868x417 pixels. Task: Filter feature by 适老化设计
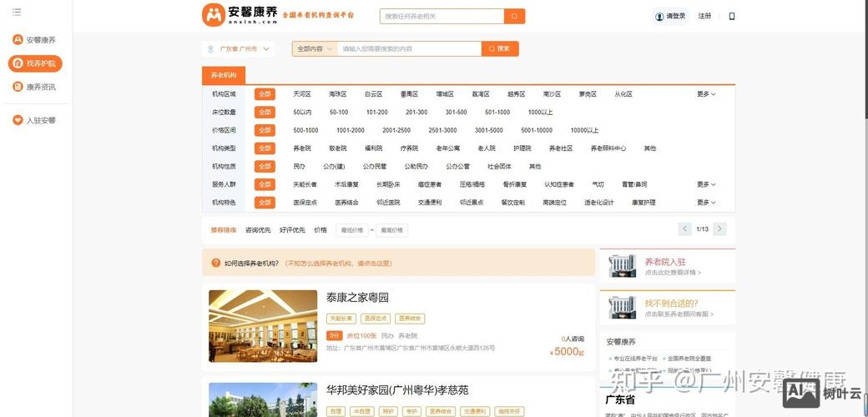pos(599,203)
